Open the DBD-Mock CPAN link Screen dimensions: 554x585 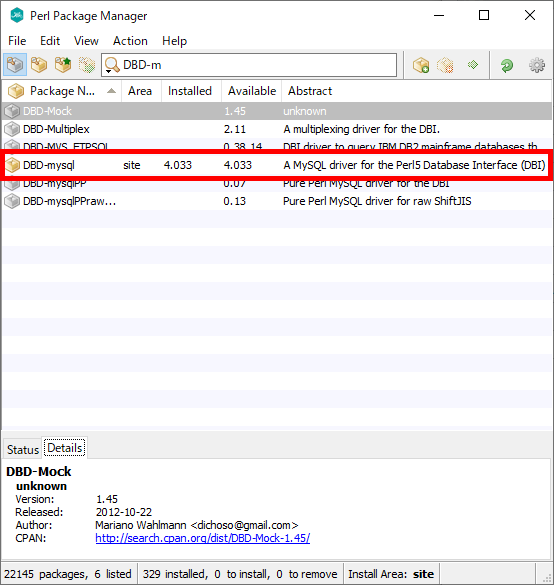203,538
